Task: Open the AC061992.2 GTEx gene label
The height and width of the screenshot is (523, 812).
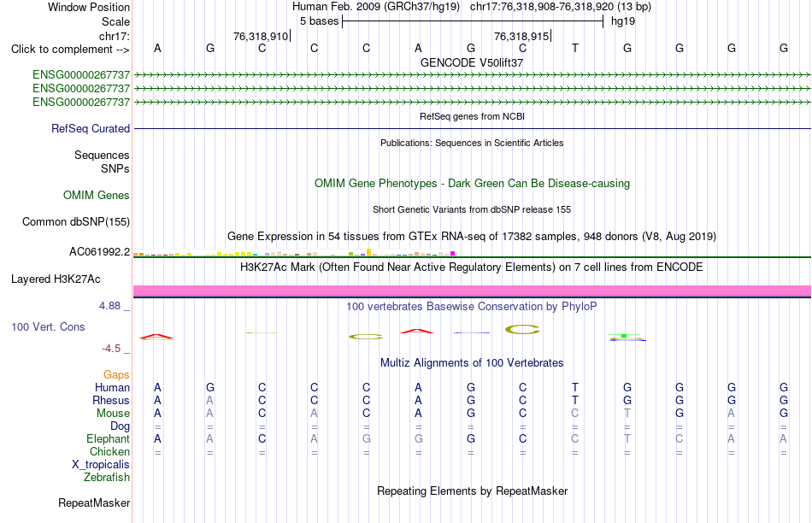Action: pos(99,251)
